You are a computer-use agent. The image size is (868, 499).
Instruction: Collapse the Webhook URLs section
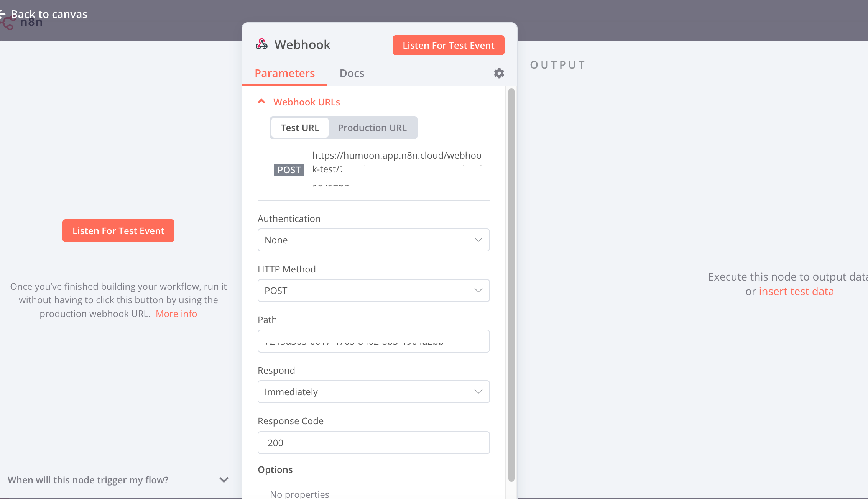tap(261, 102)
